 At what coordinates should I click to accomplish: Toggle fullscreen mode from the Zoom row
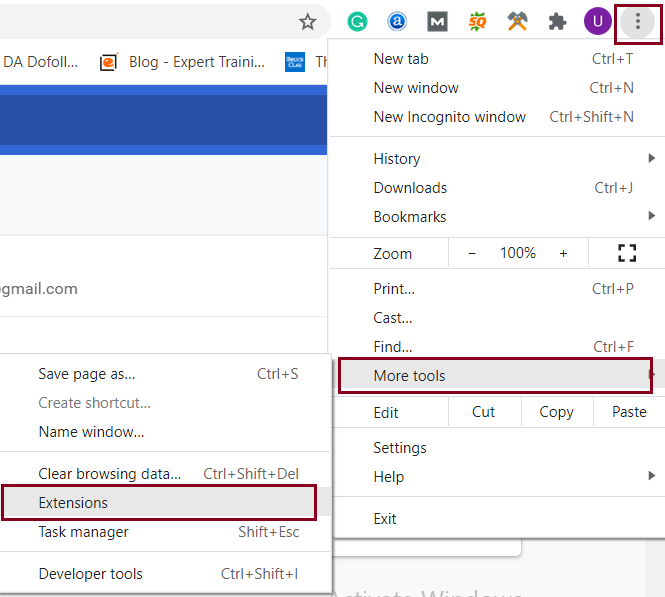627,253
